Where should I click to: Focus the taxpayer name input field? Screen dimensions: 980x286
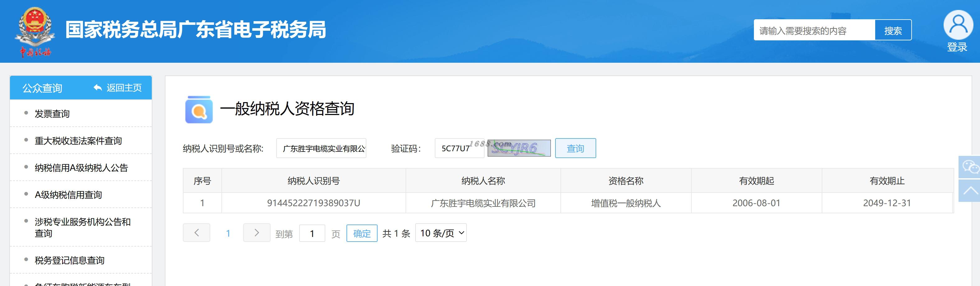(321, 148)
